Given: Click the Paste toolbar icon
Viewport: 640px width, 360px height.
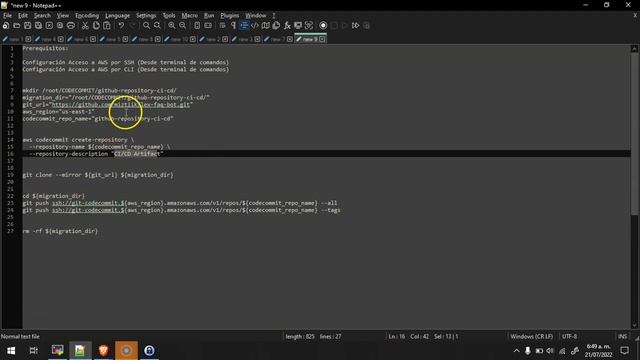Looking at the screenshot, I should point(107,25).
